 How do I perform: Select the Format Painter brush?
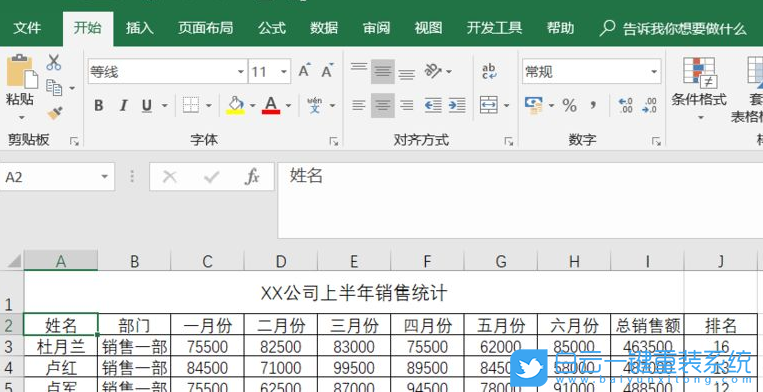pos(54,113)
